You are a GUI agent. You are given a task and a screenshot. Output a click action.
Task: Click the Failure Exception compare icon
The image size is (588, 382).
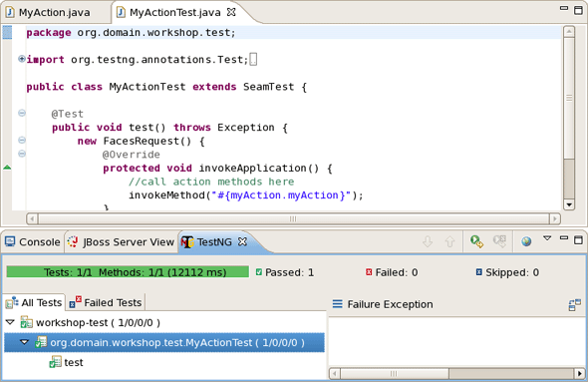(574, 304)
